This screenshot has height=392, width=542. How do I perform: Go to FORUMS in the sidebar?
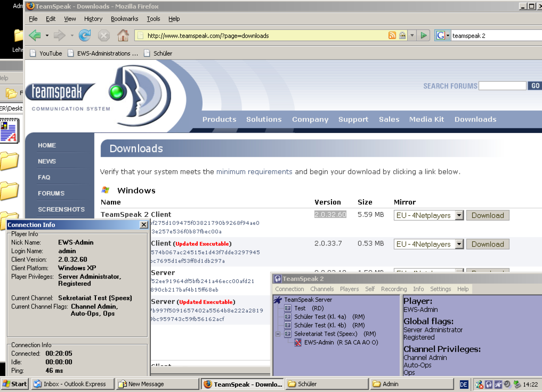pyautogui.click(x=51, y=194)
